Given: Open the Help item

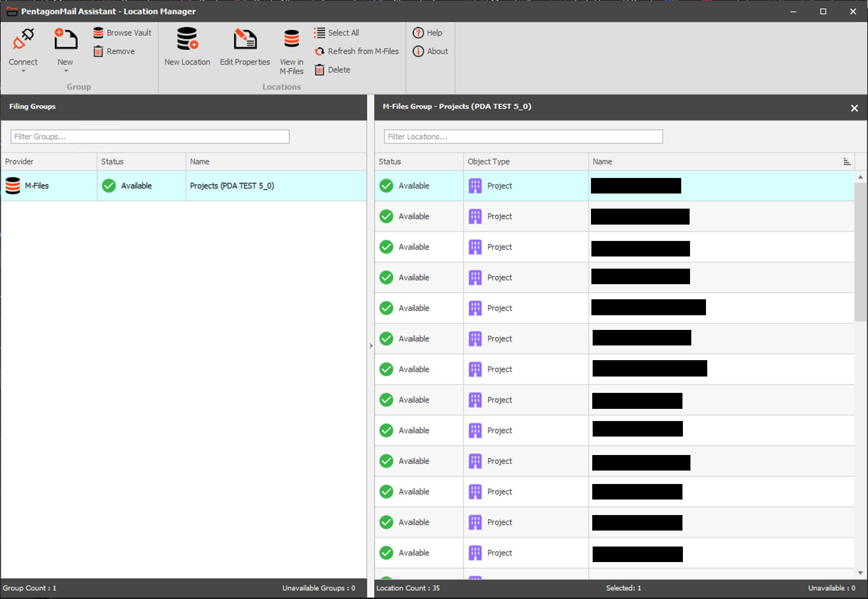Looking at the screenshot, I should [x=428, y=33].
